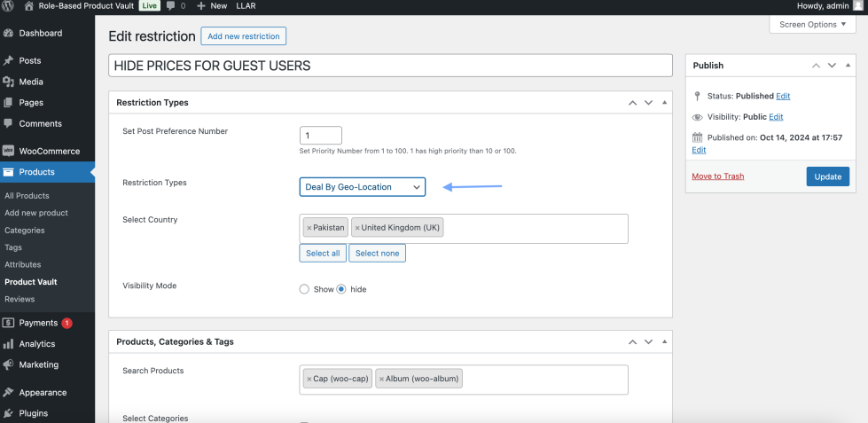Viewport: 868px width, 423px height.
Task: Open the Restriction Types dropdown
Action: pos(362,187)
